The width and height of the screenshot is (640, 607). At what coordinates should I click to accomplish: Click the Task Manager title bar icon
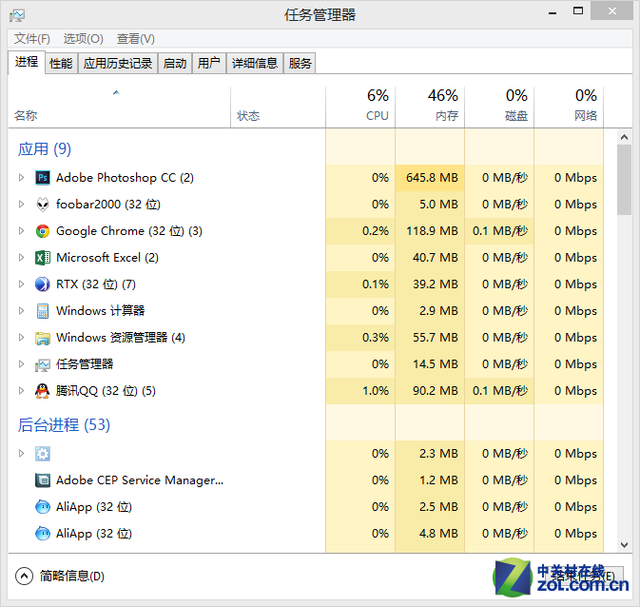[17, 16]
